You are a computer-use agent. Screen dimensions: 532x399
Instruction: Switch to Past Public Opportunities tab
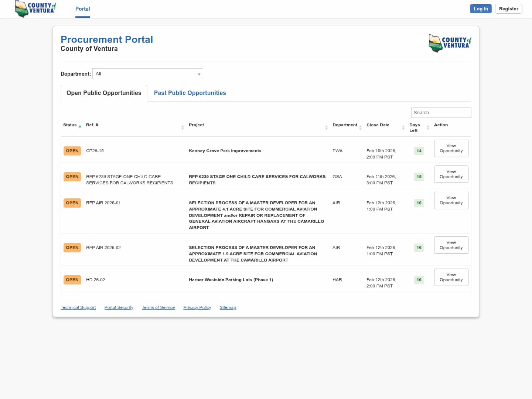click(x=190, y=93)
